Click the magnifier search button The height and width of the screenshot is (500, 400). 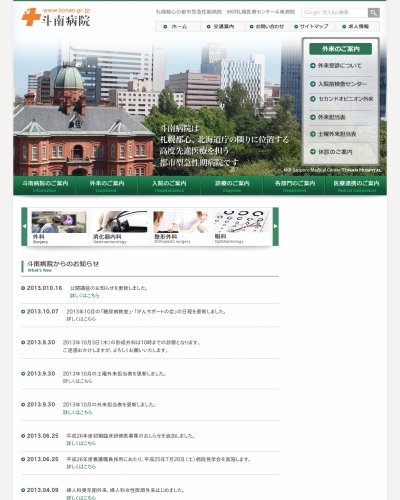tap(373, 13)
